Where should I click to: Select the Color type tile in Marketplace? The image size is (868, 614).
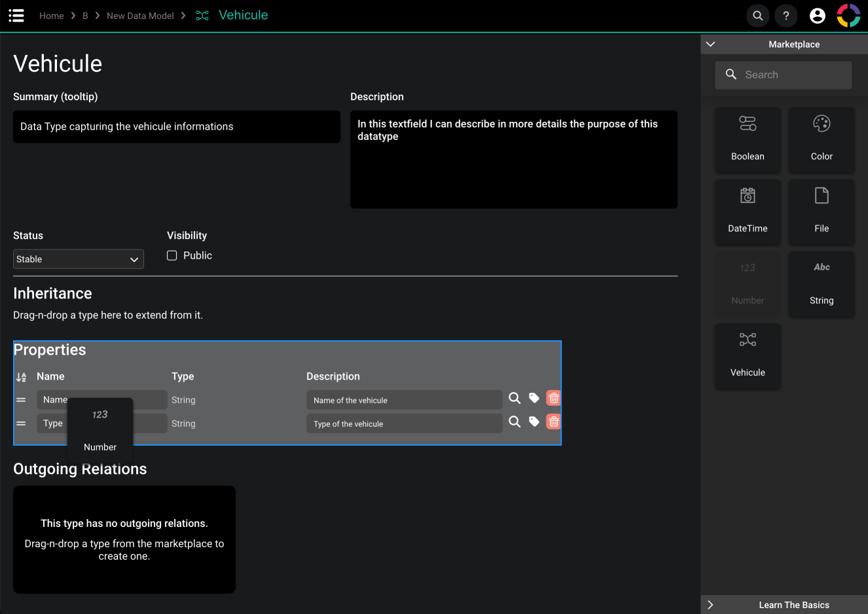click(x=822, y=140)
